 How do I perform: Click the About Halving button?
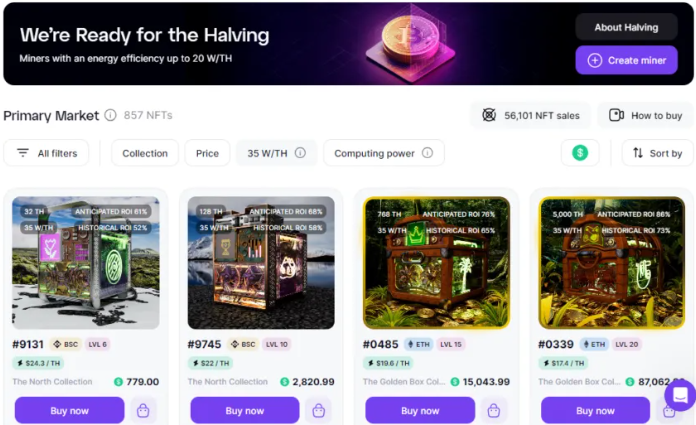(626, 27)
